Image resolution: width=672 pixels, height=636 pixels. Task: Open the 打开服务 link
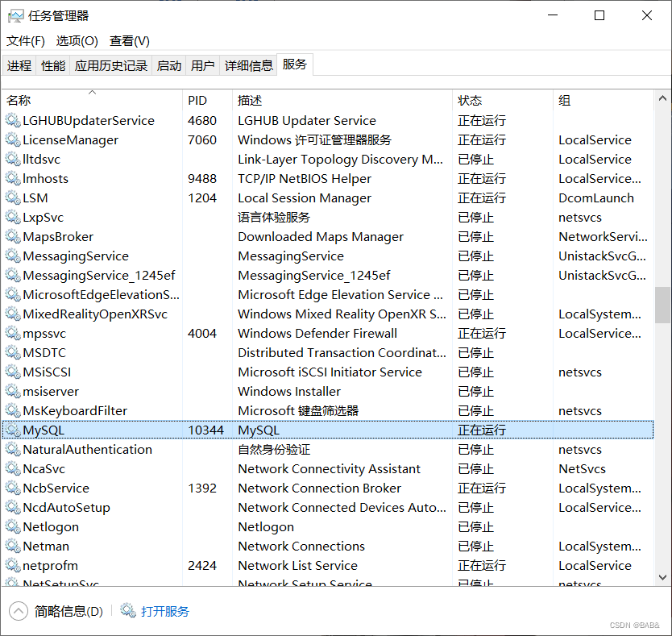(165, 611)
